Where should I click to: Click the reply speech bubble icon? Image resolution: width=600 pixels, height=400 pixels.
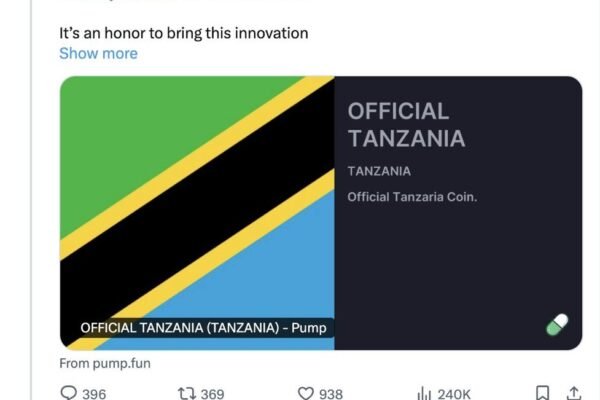[x=69, y=393]
